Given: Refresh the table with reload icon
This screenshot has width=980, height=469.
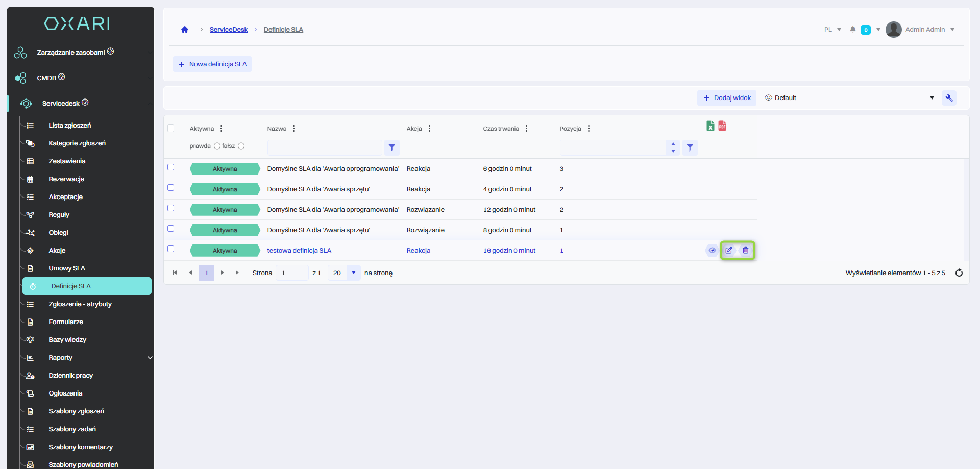Looking at the screenshot, I should tap(959, 273).
